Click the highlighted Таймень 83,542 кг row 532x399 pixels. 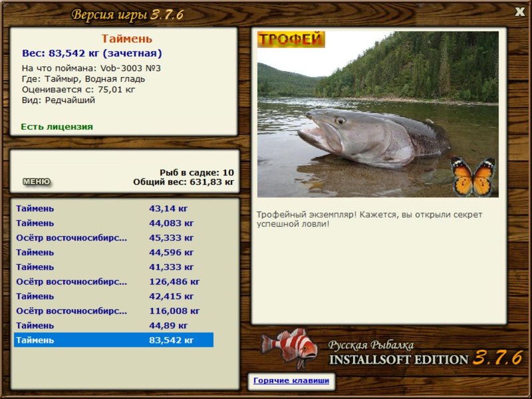point(114,340)
